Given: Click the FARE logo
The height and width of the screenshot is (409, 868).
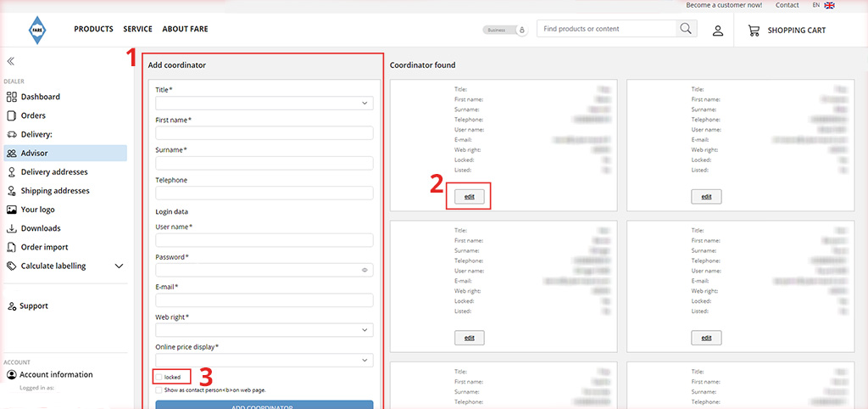Looking at the screenshot, I should 37,30.
